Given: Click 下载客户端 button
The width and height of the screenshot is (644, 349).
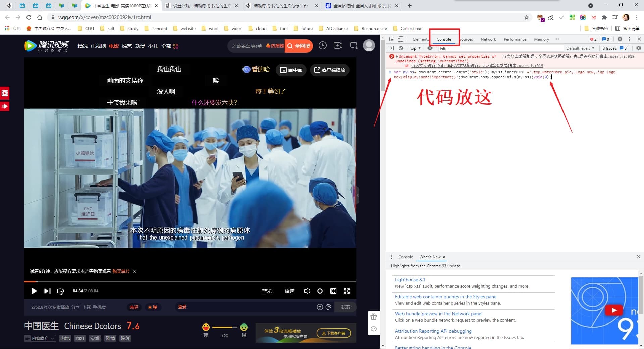Looking at the screenshot, I should [334, 333].
